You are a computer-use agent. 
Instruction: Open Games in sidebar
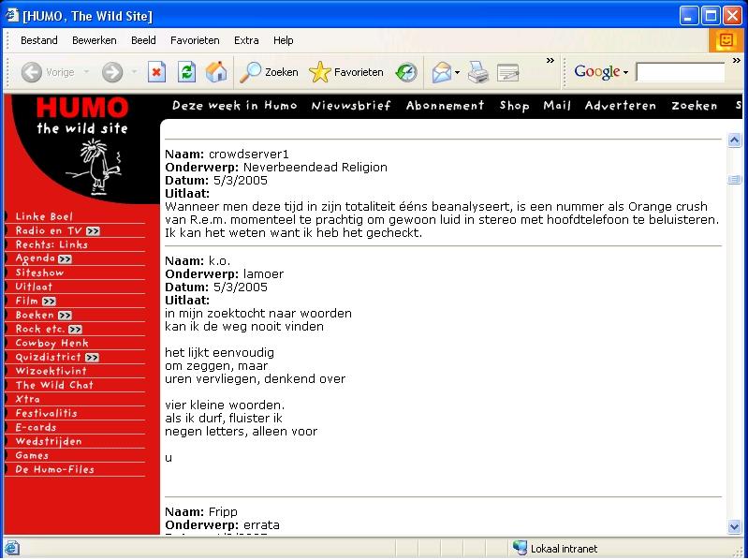pos(32,456)
